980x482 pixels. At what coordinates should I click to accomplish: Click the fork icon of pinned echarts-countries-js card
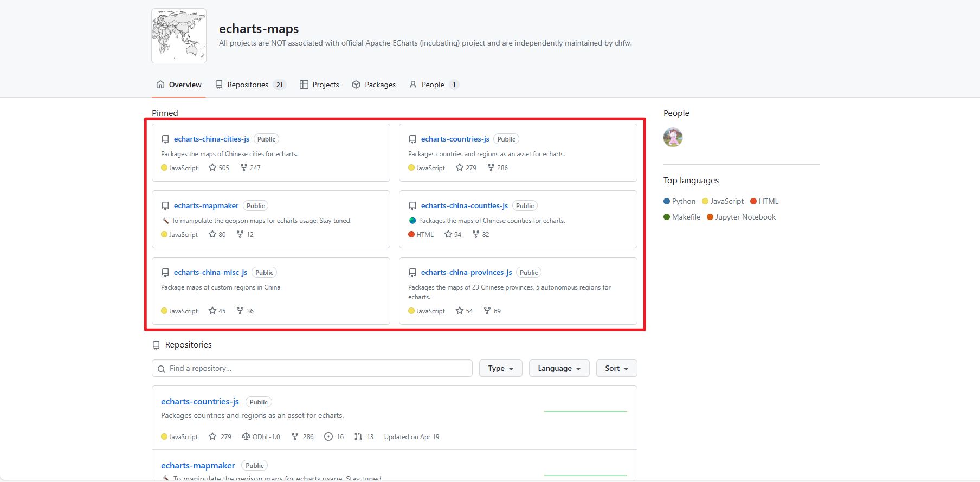[491, 168]
